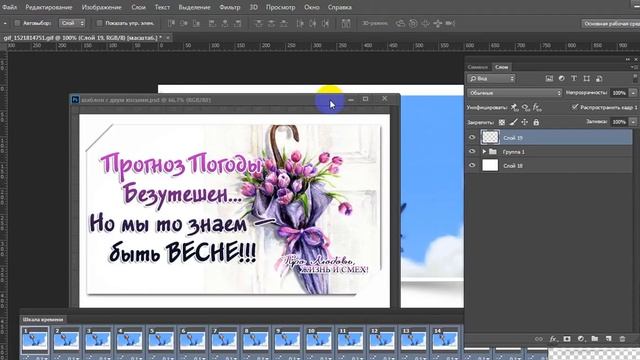Open the Редактирование menu

[49, 7]
